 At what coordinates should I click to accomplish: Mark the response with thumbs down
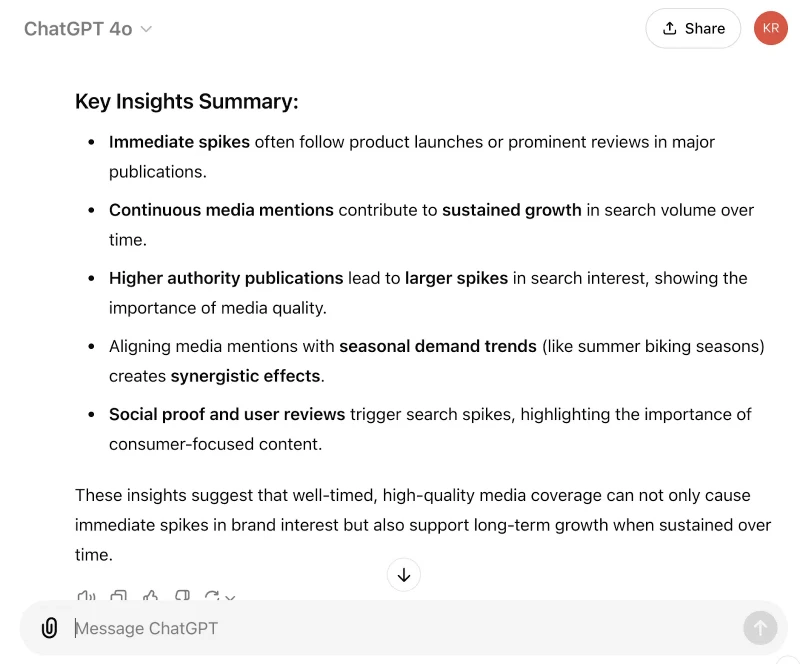point(182,596)
